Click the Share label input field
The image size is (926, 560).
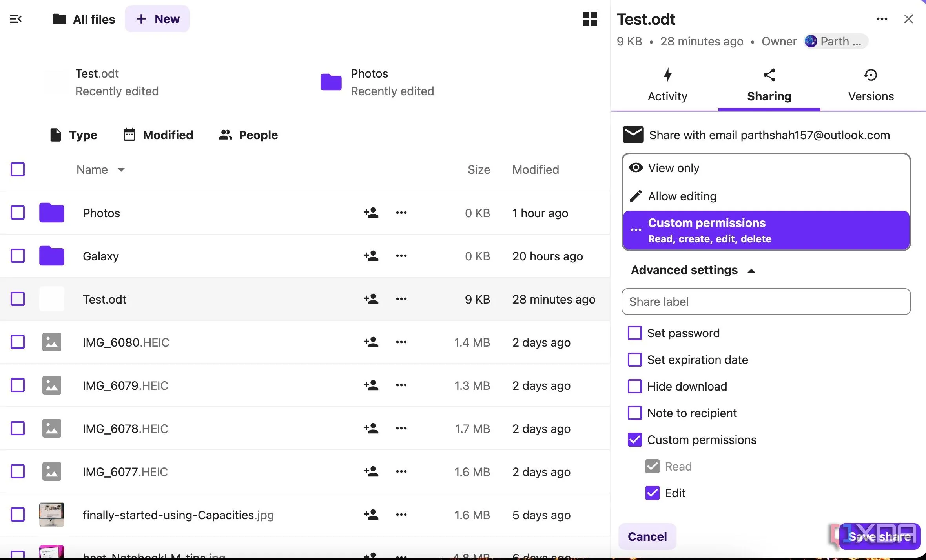pos(766,302)
